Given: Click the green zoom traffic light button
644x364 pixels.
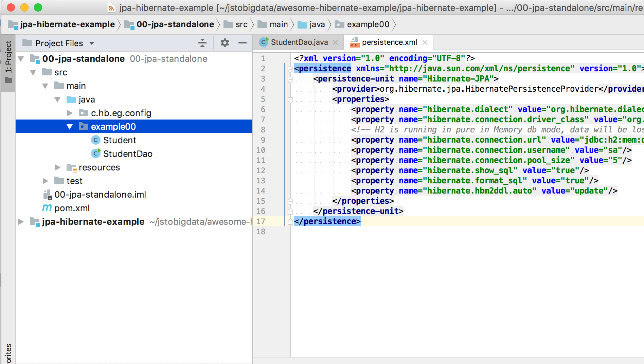Looking at the screenshot, I should coord(37,7).
